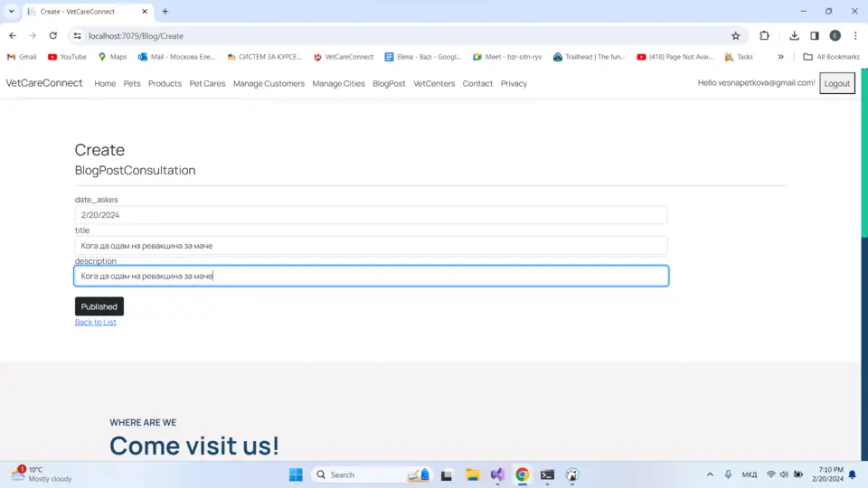Expand the hidden bookmarks overflow chevron
The width and height of the screenshot is (868, 488).
[780, 57]
